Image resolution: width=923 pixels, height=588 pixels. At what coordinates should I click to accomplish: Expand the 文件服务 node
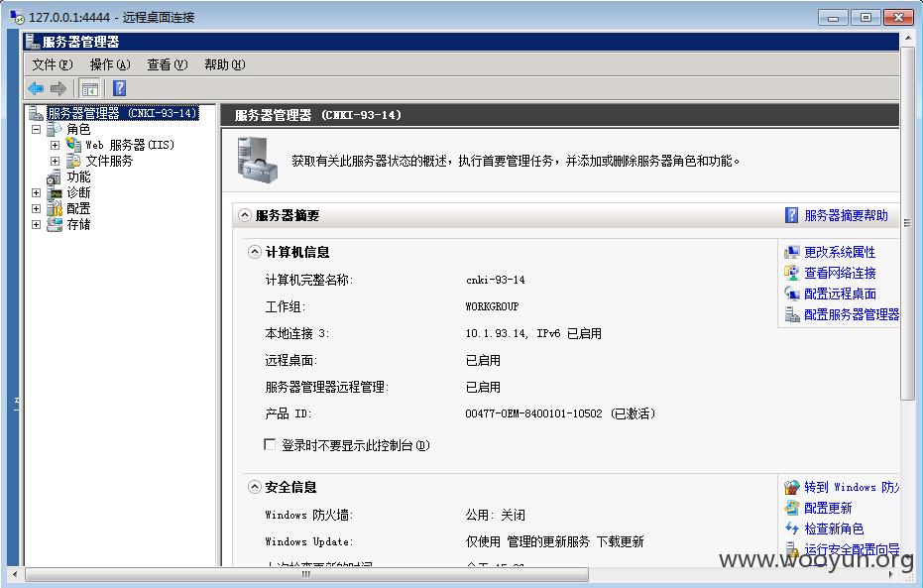point(55,161)
